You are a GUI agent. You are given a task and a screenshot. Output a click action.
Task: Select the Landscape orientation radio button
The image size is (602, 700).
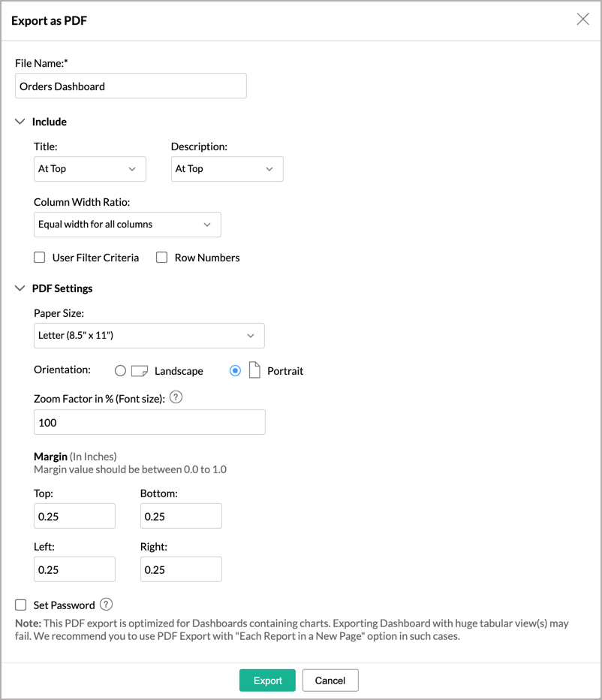coord(120,370)
